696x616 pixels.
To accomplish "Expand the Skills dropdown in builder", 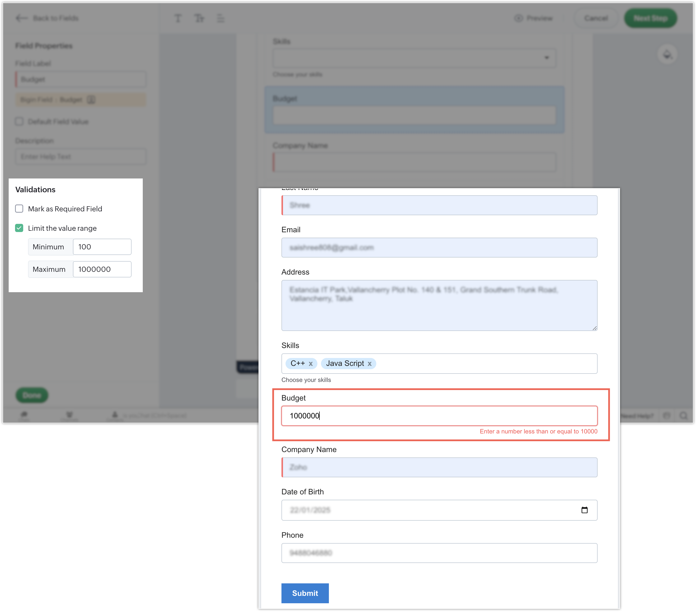I will [x=547, y=58].
